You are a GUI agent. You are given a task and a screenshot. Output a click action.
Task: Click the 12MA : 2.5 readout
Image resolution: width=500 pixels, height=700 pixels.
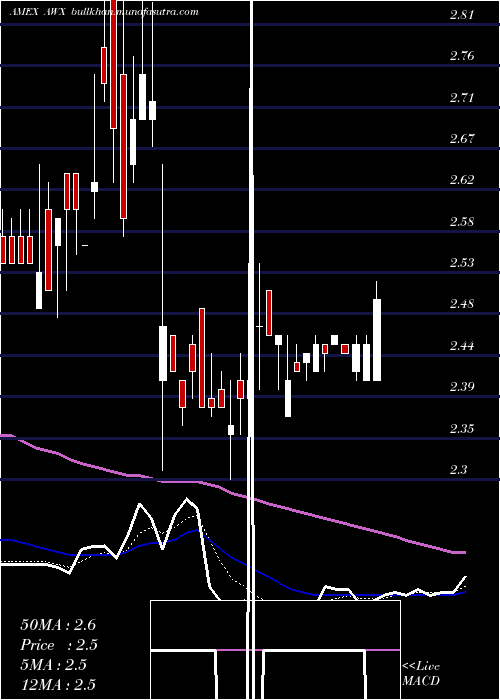click(58, 684)
